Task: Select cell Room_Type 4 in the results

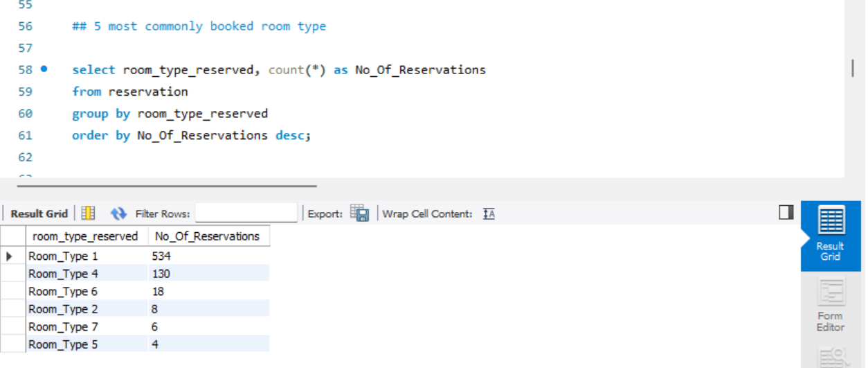Action: point(64,274)
